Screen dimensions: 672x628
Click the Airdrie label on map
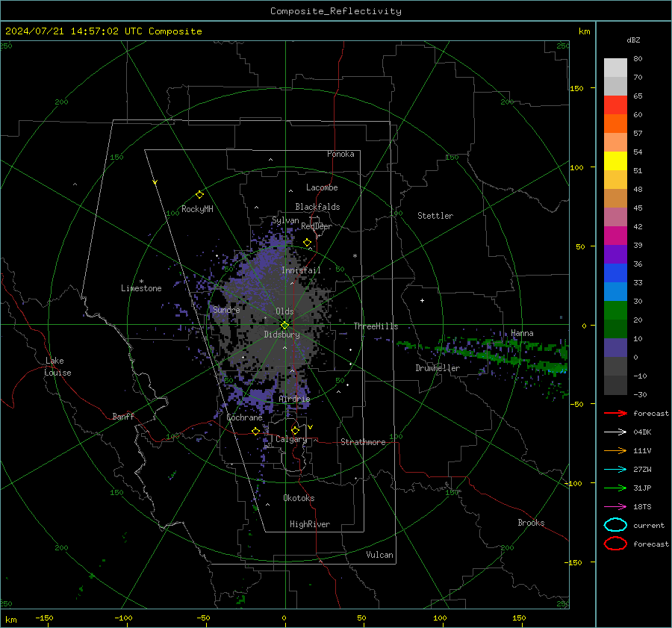[294, 399]
